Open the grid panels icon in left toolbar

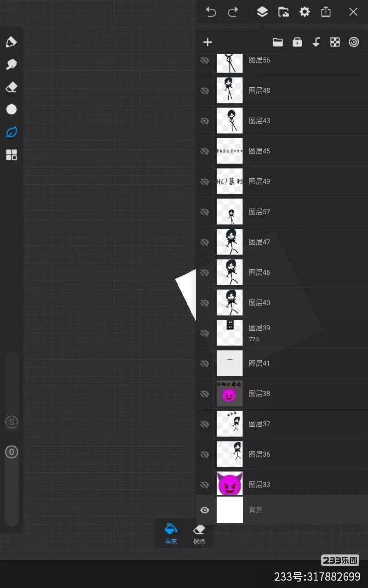(11, 155)
